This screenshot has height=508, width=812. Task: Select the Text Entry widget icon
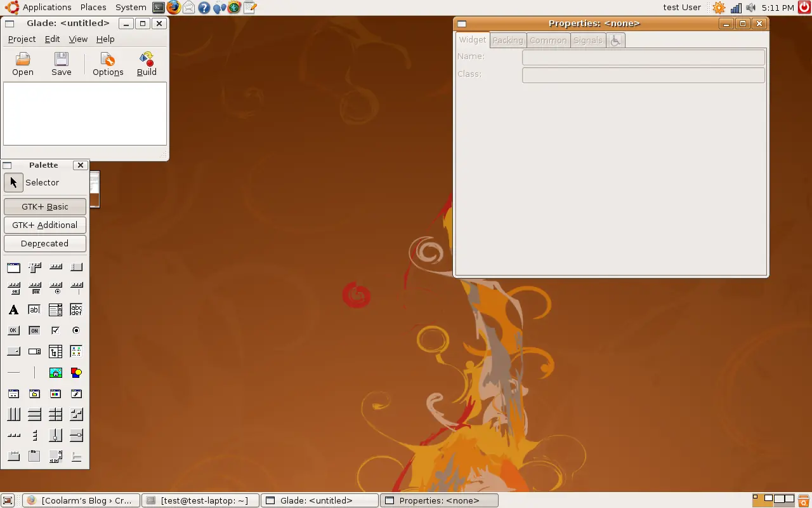click(x=35, y=310)
